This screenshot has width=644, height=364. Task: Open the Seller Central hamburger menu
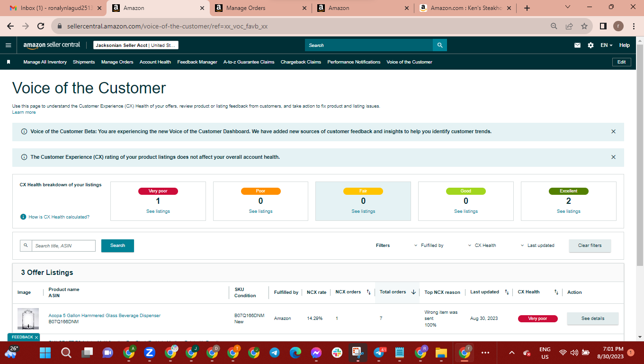pyautogui.click(x=8, y=45)
